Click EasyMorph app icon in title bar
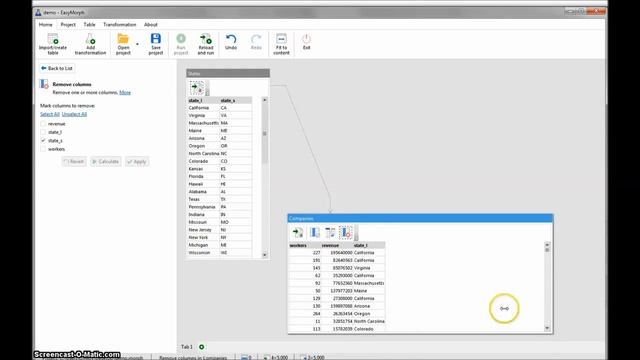 38,13
